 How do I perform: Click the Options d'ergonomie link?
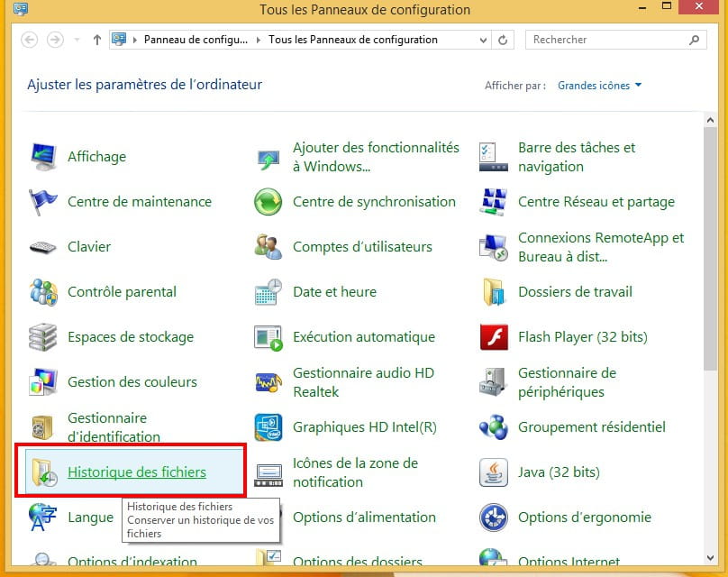[x=585, y=517]
